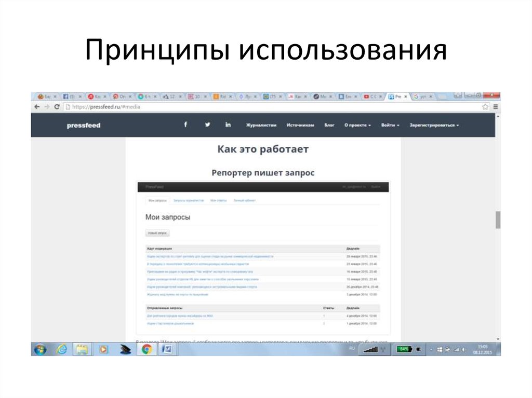
Task: Expand the О проекте dropdown menu
Action: (x=357, y=125)
